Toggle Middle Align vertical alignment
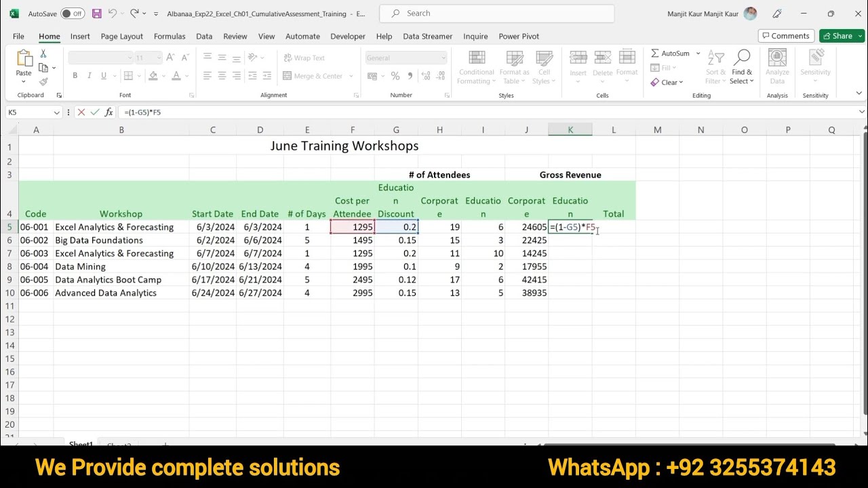Image resolution: width=868 pixels, height=488 pixels. pyautogui.click(x=222, y=58)
